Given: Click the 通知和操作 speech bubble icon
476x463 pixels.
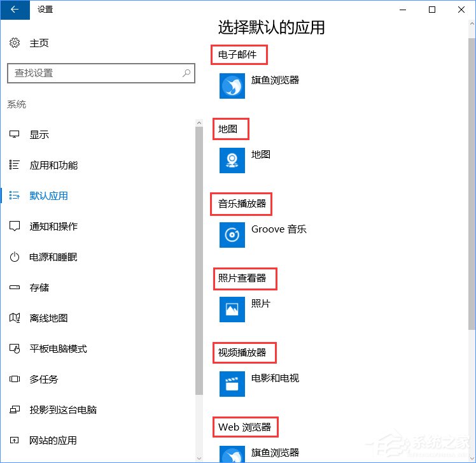Looking at the screenshot, I should (x=14, y=226).
